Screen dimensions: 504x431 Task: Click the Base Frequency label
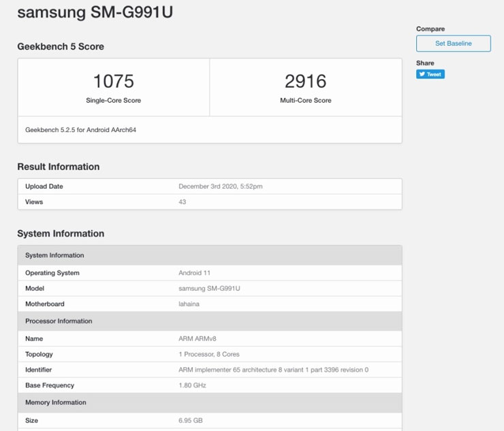(x=50, y=385)
